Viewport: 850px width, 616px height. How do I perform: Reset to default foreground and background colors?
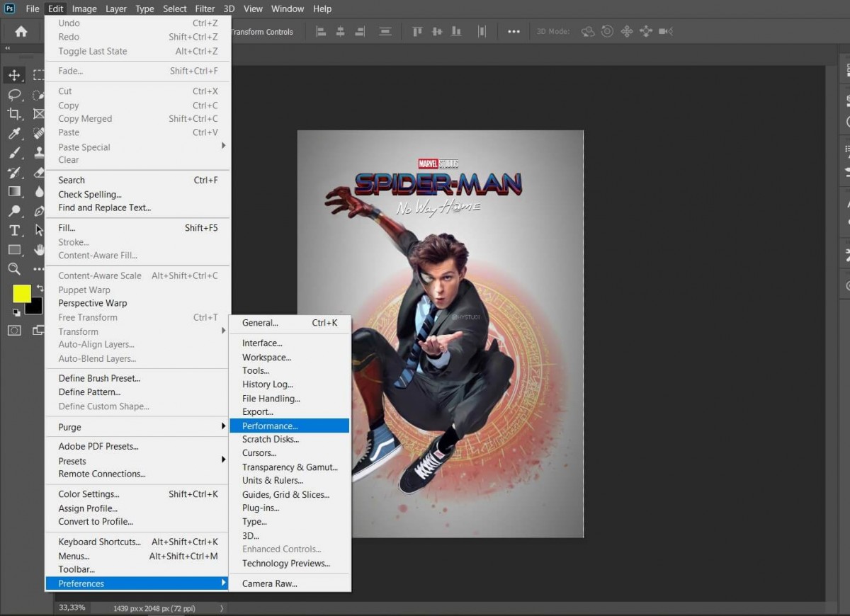tap(16, 312)
